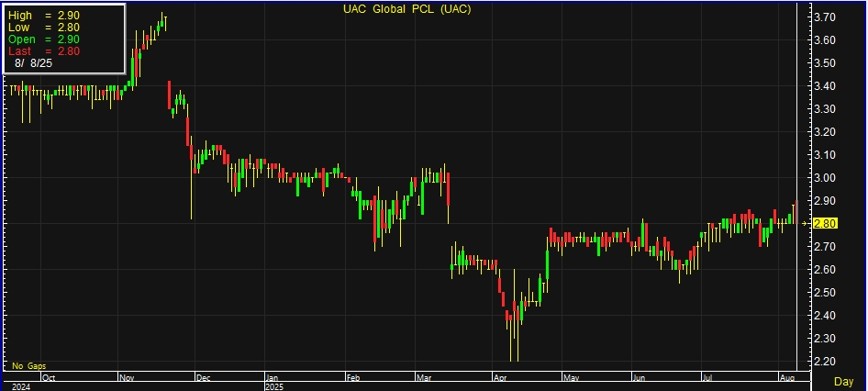Click the 3.30 price axis label
Viewport: 868px width, 391px height.
825,109
